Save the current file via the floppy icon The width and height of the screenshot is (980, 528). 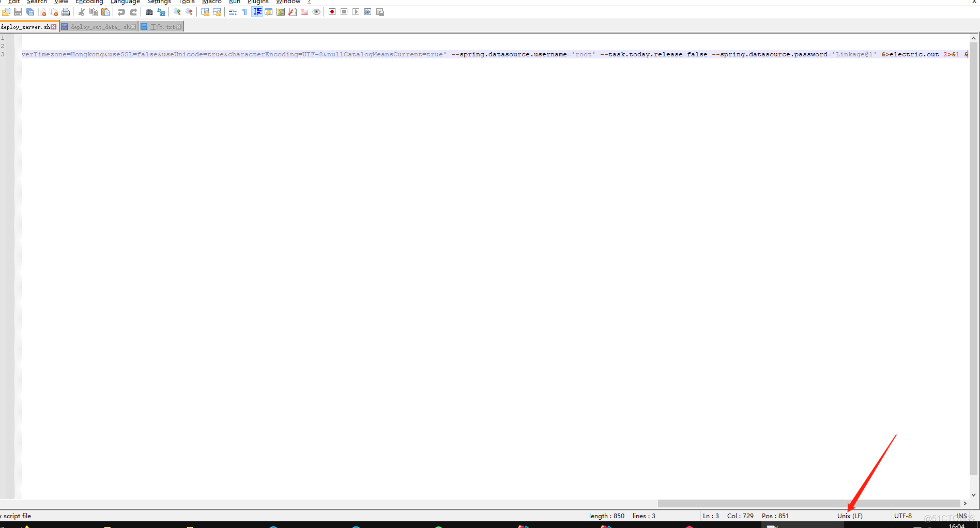pyautogui.click(x=18, y=12)
